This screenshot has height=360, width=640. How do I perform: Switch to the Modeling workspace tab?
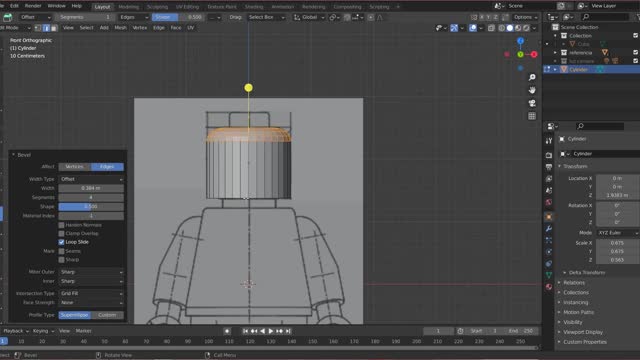tap(129, 7)
